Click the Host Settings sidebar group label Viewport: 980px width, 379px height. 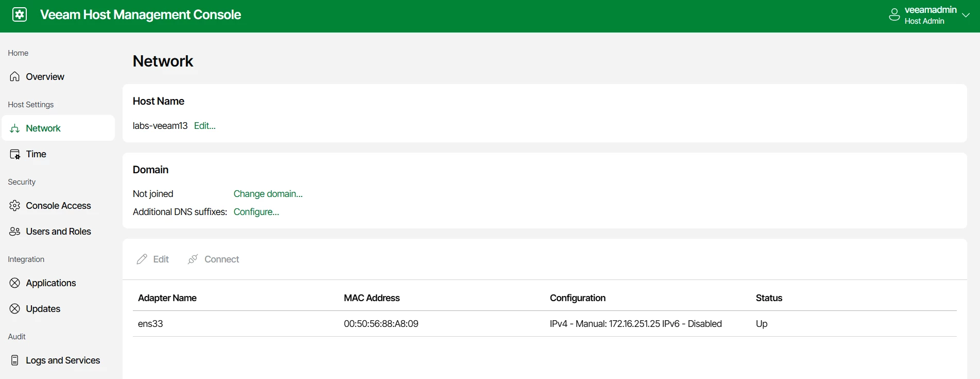pyautogui.click(x=31, y=105)
